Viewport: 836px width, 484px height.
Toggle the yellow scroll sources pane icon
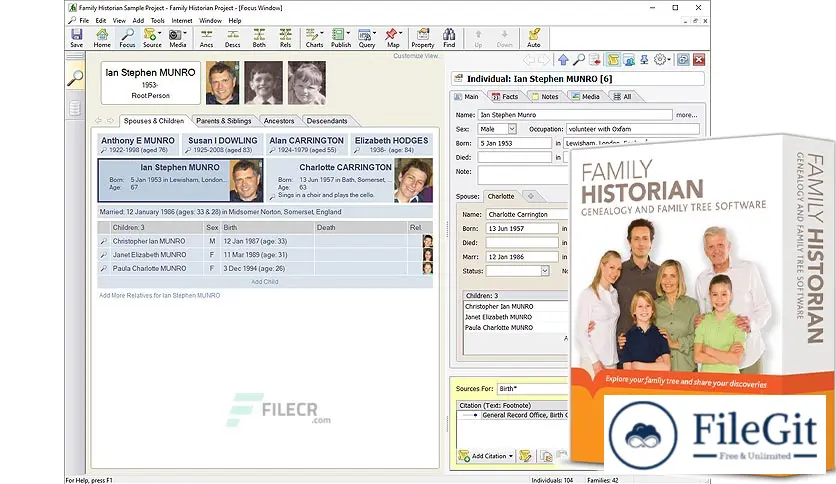(613, 60)
